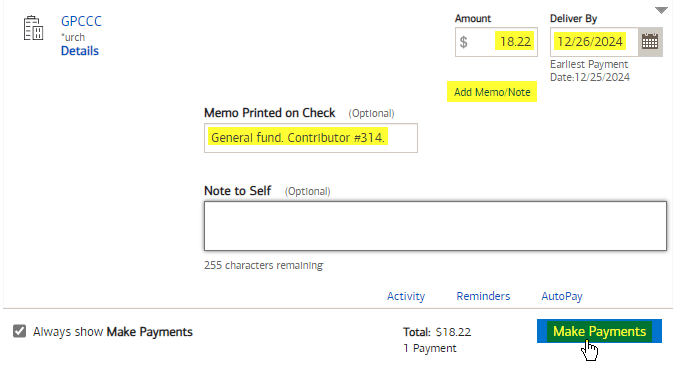
Task: Open the Activity tab
Action: [x=406, y=296]
